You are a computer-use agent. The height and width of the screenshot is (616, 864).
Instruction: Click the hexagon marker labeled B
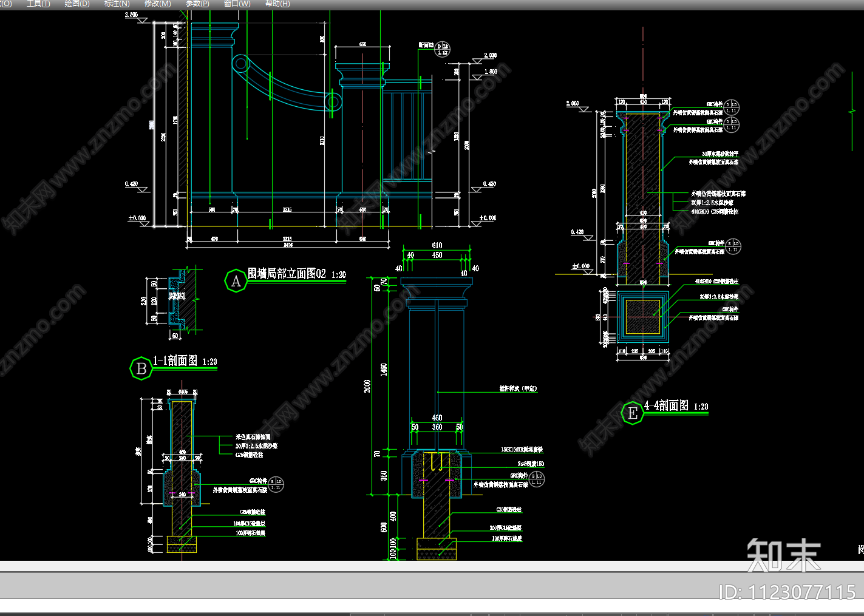(x=141, y=368)
